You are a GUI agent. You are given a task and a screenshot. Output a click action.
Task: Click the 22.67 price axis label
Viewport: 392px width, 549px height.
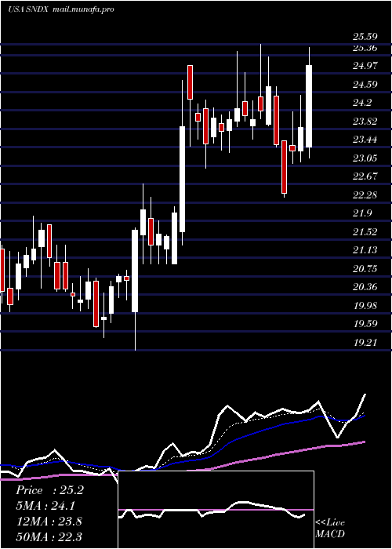(365, 176)
